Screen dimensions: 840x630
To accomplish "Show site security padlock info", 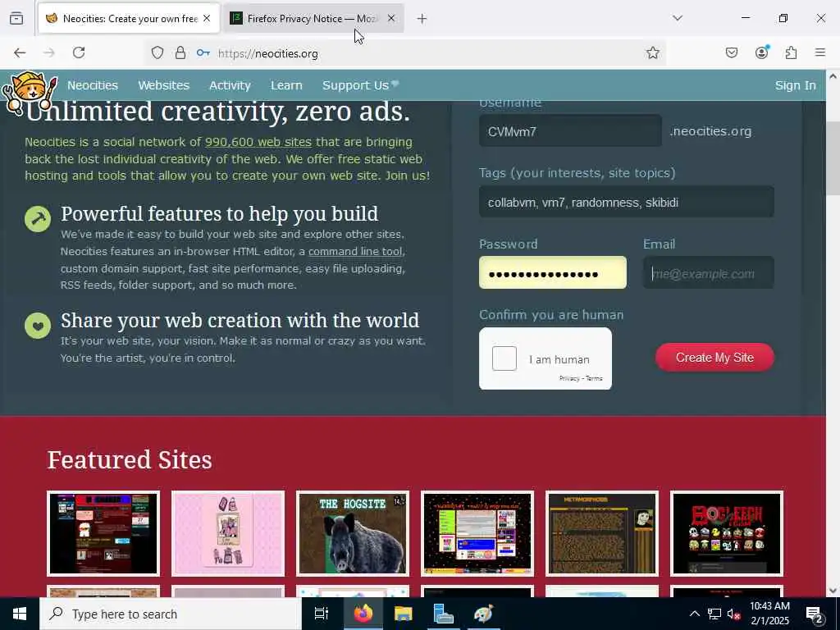I will coord(180,52).
